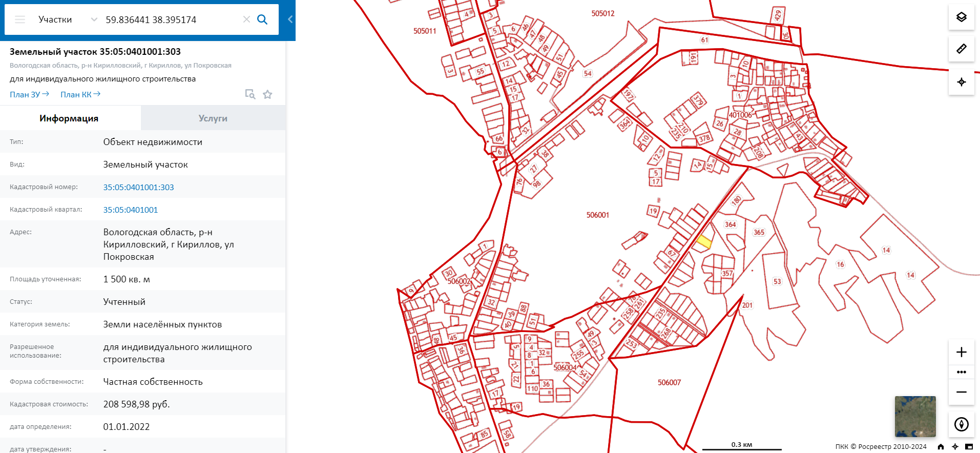Screen dimensions: 980x453
Task: Click the Разрешенное использование value text
Action: [177, 353]
